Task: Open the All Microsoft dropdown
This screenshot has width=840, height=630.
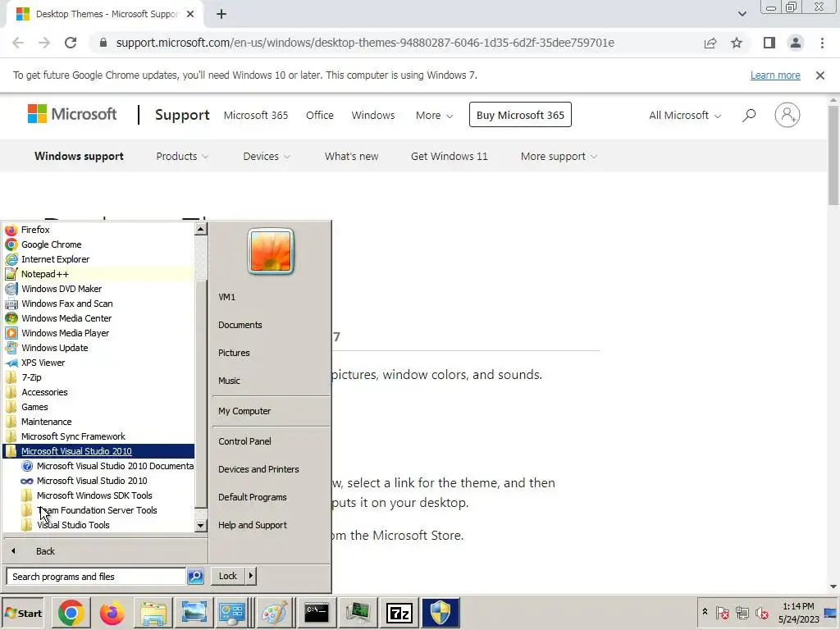Action: [685, 115]
